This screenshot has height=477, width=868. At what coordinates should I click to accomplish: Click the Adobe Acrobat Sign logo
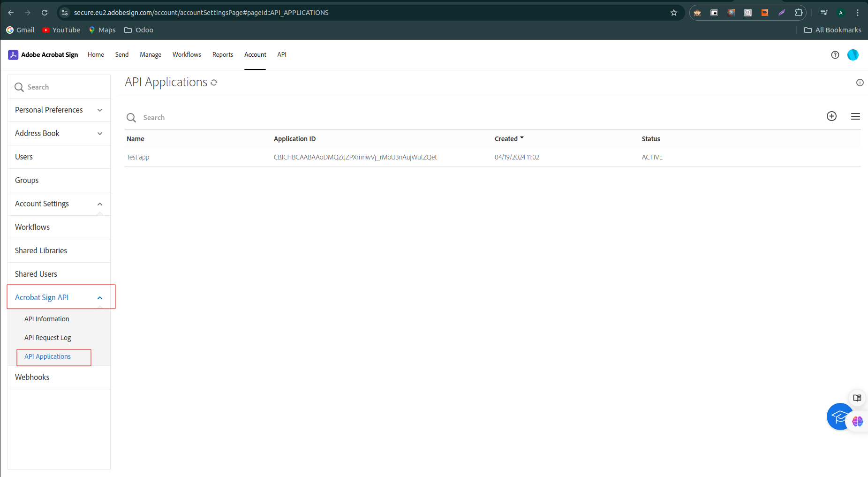click(x=43, y=55)
